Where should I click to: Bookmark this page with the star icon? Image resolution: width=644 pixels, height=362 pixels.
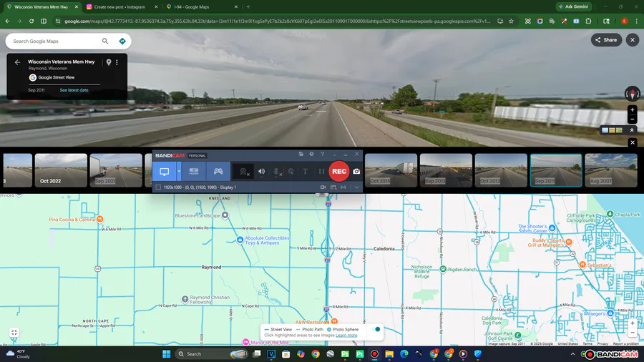pos(511,21)
